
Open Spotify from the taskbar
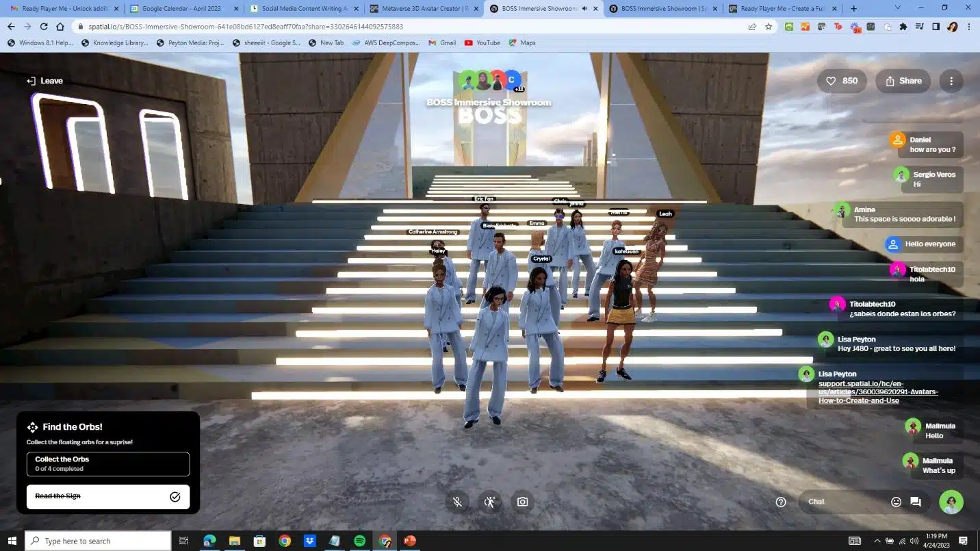pos(360,541)
